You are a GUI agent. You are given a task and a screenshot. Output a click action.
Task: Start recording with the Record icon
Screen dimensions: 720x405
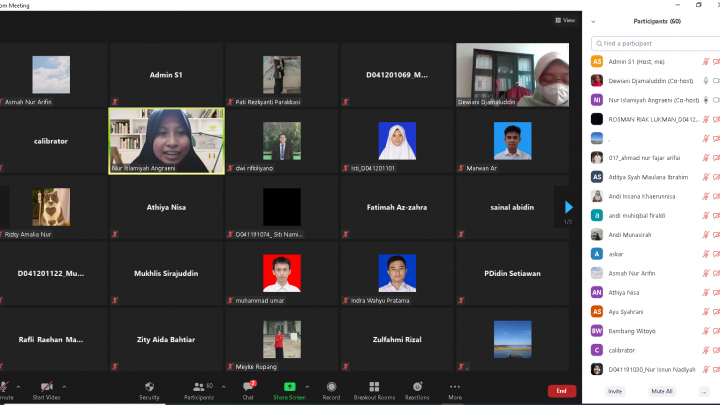[x=331, y=386]
